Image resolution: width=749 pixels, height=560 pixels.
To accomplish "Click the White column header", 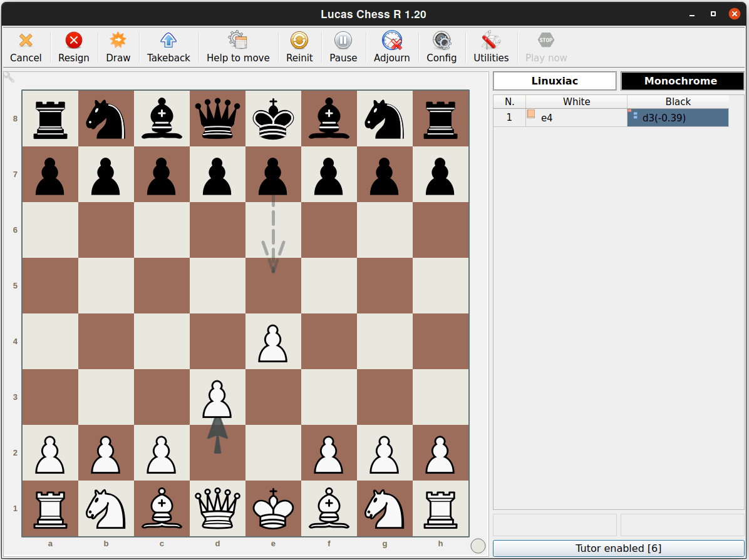I will pos(576,101).
